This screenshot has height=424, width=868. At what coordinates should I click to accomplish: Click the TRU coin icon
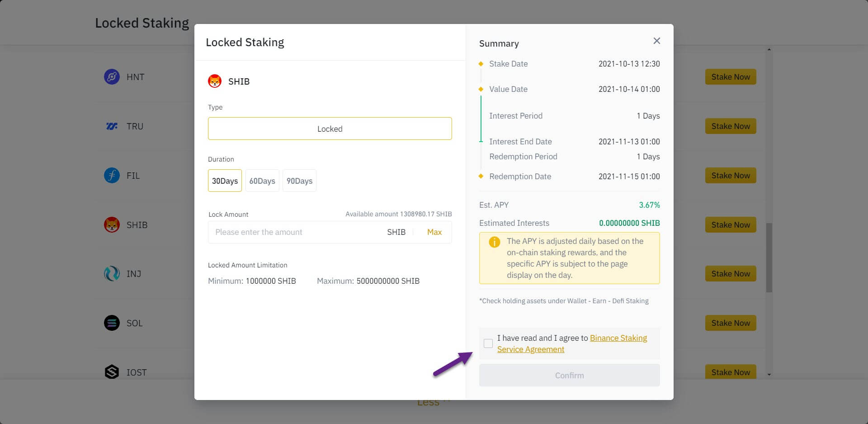pos(112,126)
